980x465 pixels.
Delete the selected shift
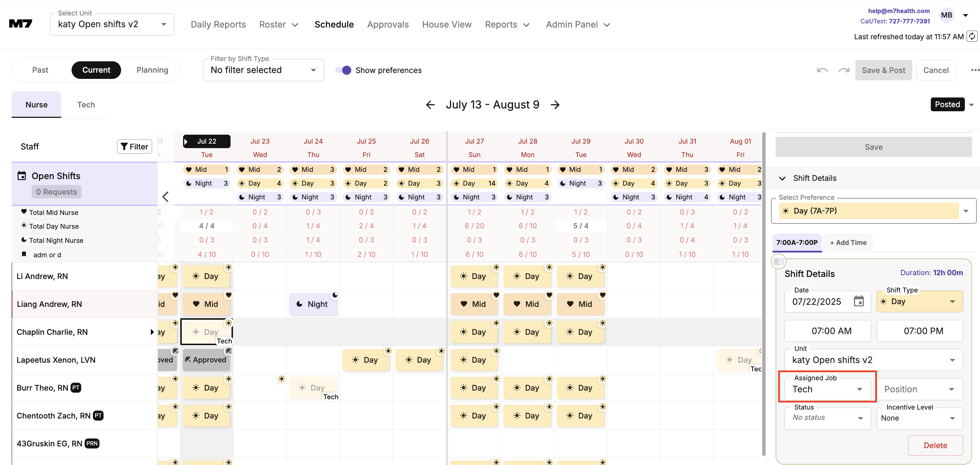click(935, 445)
